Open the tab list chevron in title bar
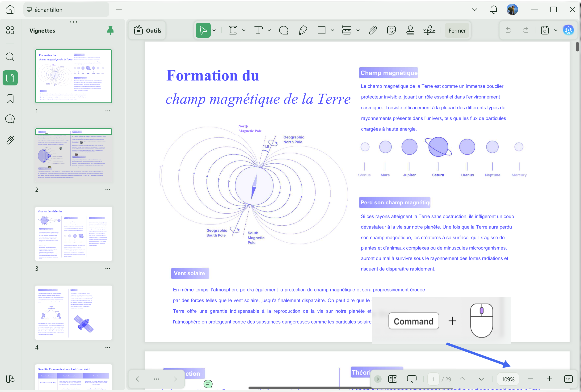581x392 pixels. tap(475, 10)
